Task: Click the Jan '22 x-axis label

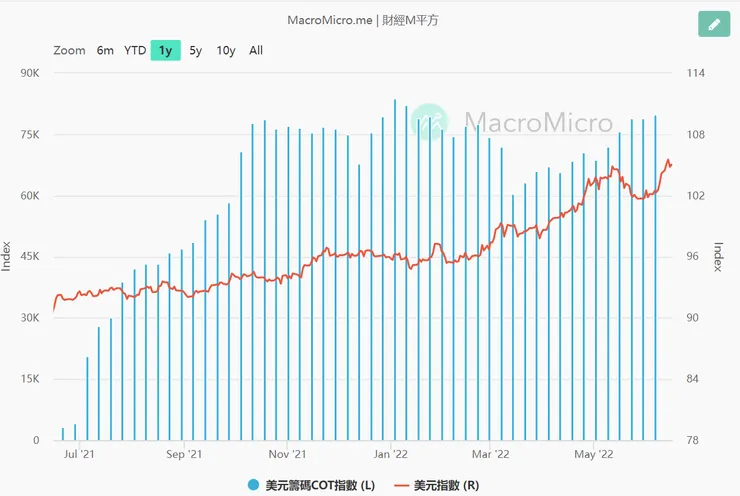Action: pos(390,454)
